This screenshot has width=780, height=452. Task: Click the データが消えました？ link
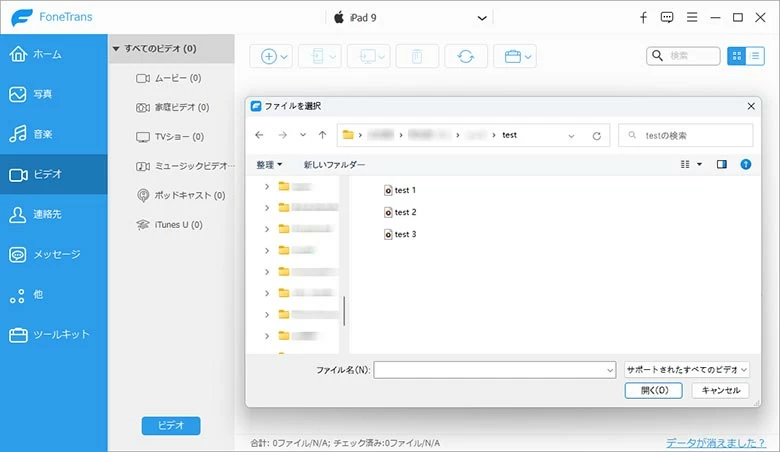(718, 443)
